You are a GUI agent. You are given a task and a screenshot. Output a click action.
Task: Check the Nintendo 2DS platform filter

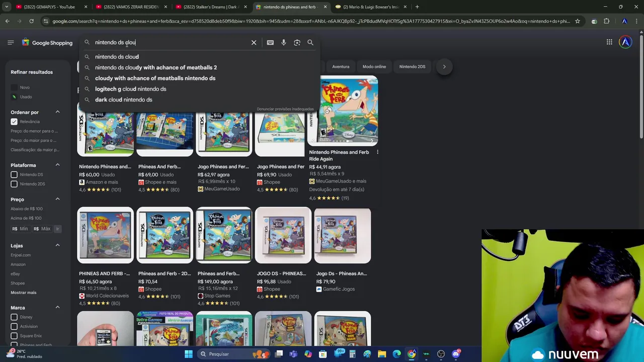14,184
